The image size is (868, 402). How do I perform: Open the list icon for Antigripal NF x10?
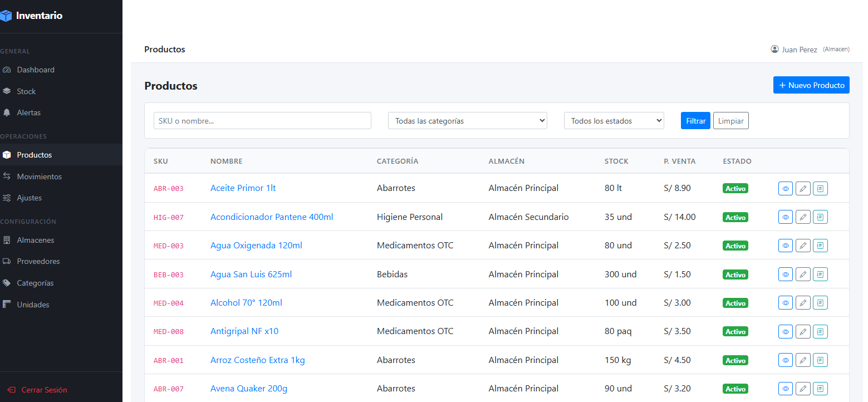820,332
